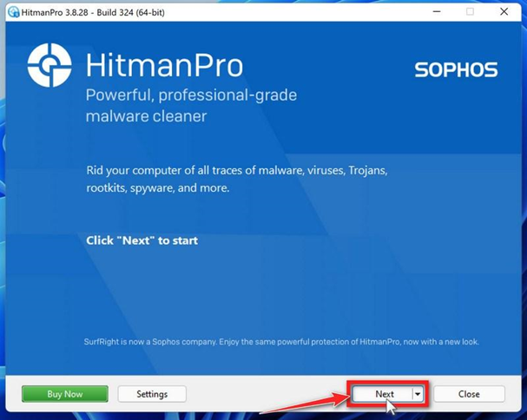The height and width of the screenshot is (420, 527).
Task: Click the HitmanPro title bar app icon
Action: click(13, 12)
